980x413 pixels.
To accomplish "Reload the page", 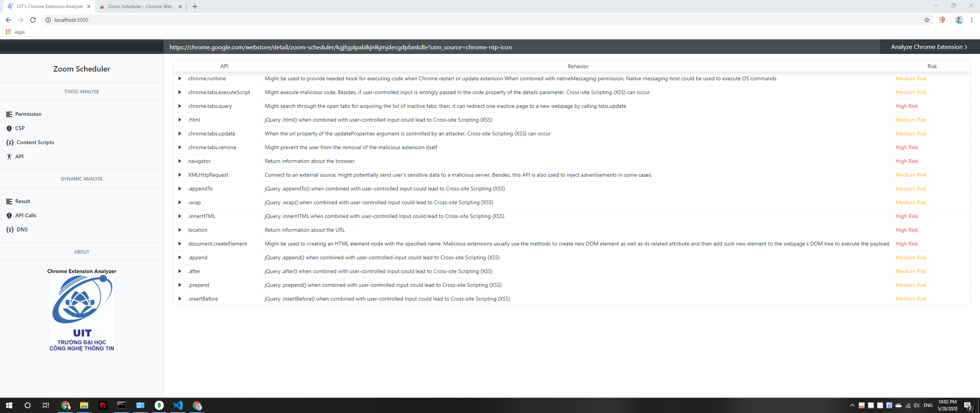I will [x=33, y=20].
